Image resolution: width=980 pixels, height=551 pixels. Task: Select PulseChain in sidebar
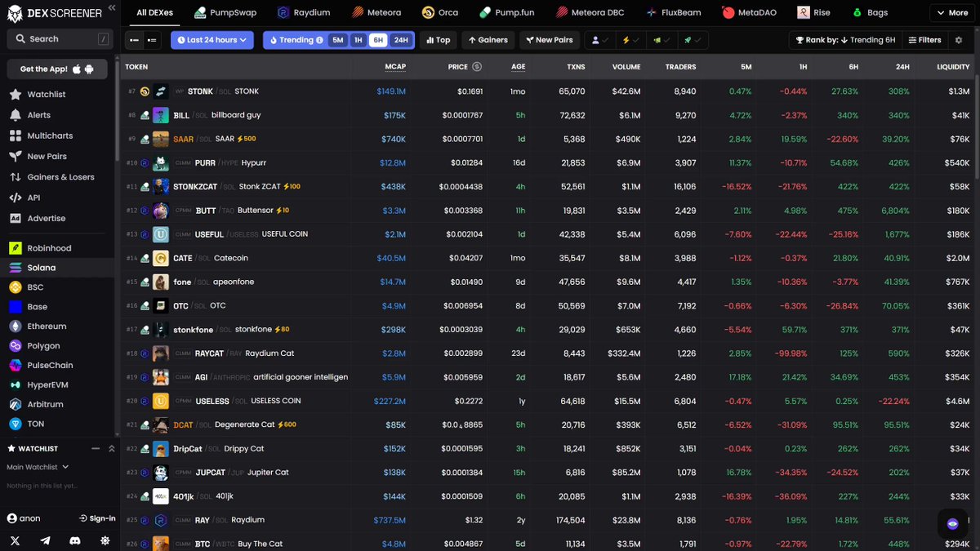pyautogui.click(x=59, y=366)
